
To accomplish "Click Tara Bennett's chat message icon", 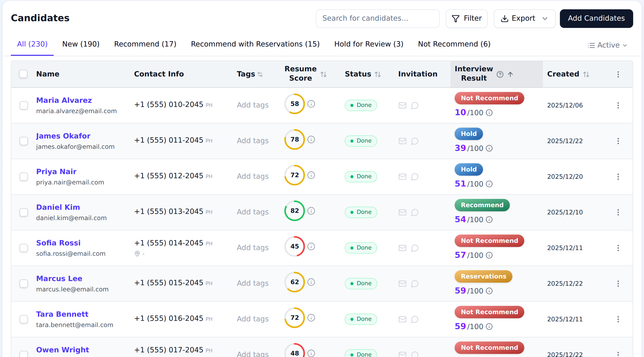I will [x=415, y=319].
